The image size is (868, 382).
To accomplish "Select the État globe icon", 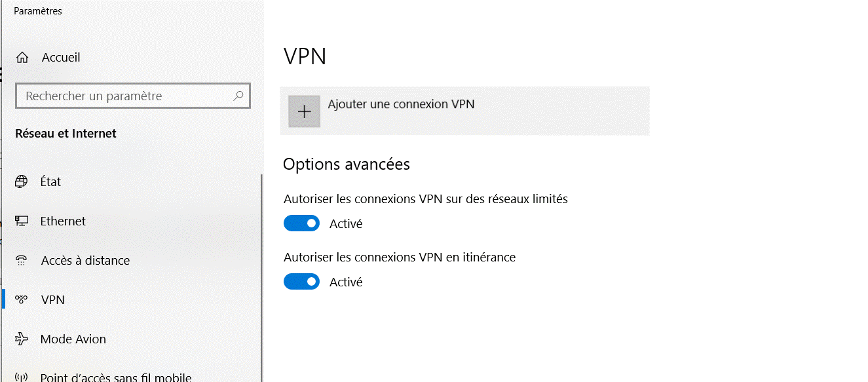I will point(21,181).
